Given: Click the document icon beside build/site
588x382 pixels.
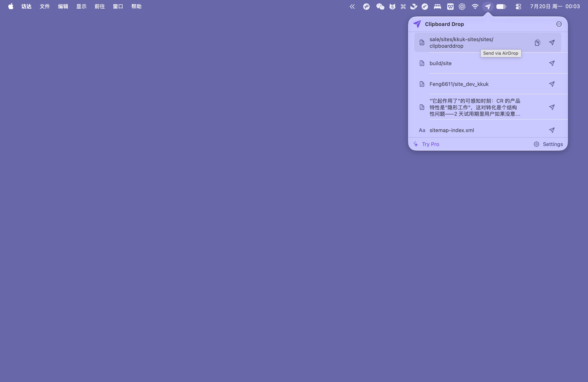Looking at the screenshot, I should [x=422, y=63].
